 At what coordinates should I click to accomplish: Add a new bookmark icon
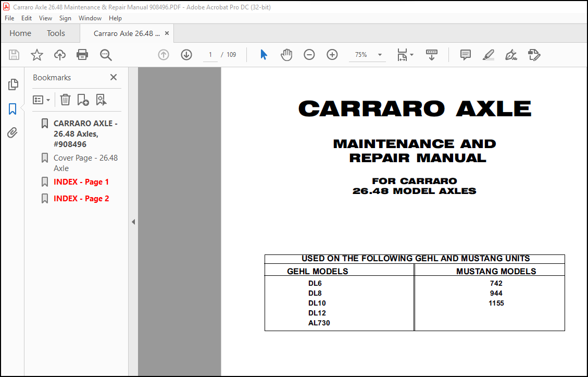click(x=83, y=100)
